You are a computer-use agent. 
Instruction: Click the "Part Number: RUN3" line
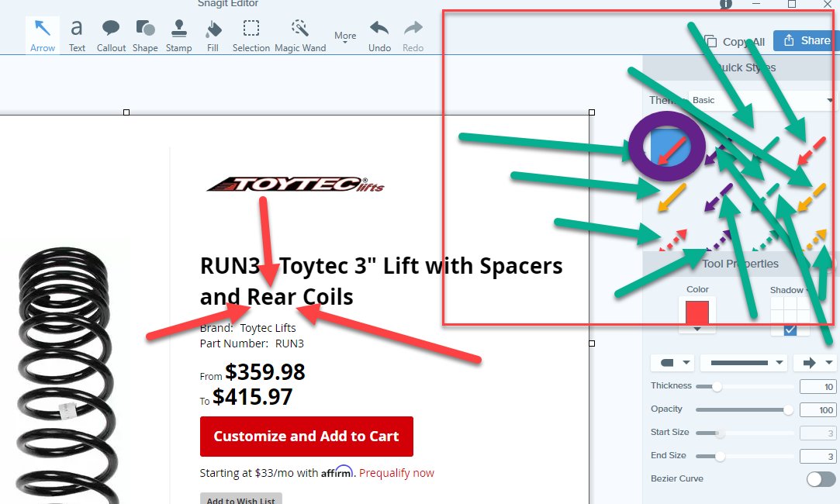(x=252, y=343)
